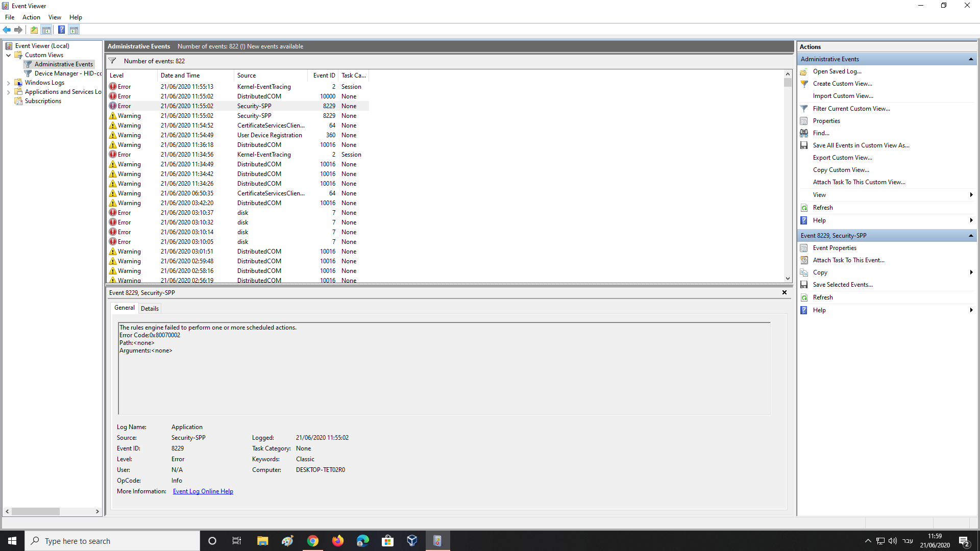Refresh the Administrative Events view

(822, 207)
